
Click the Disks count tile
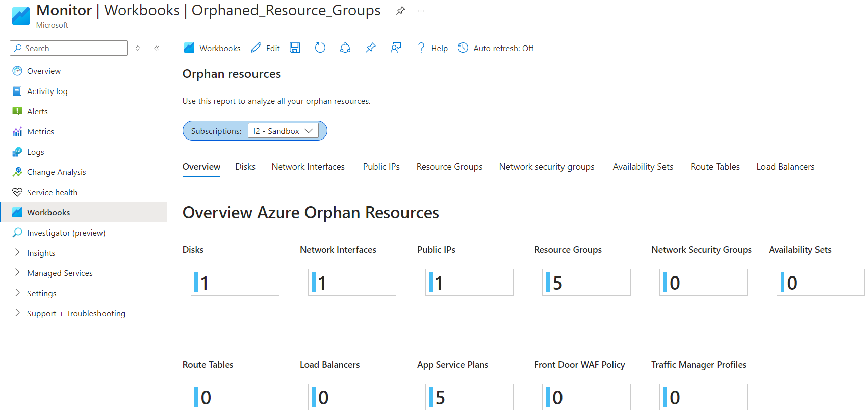[235, 282]
